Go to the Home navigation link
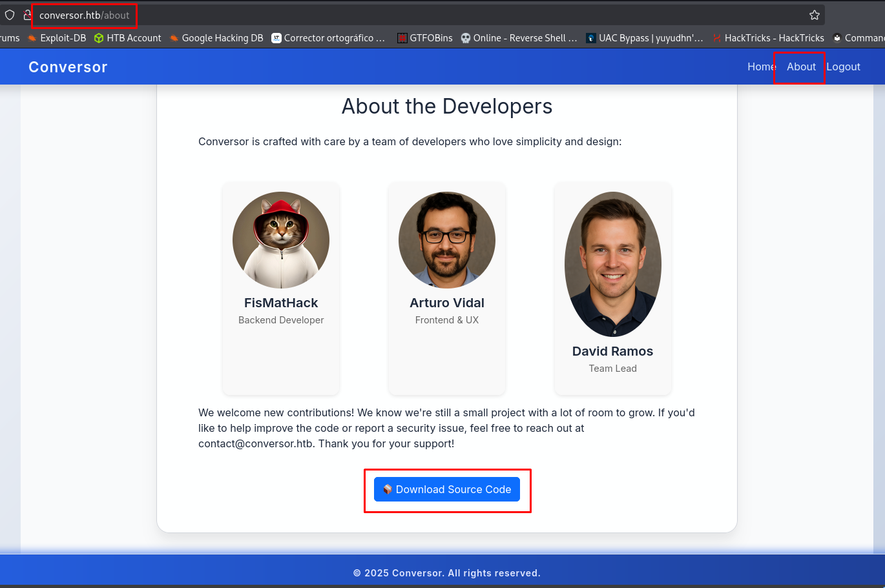Image resolution: width=885 pixels, height=588 pixels. click(760, 66)
